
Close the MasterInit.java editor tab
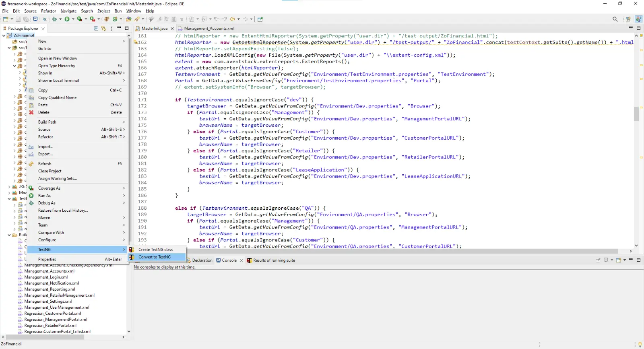(x=172, y=29)
